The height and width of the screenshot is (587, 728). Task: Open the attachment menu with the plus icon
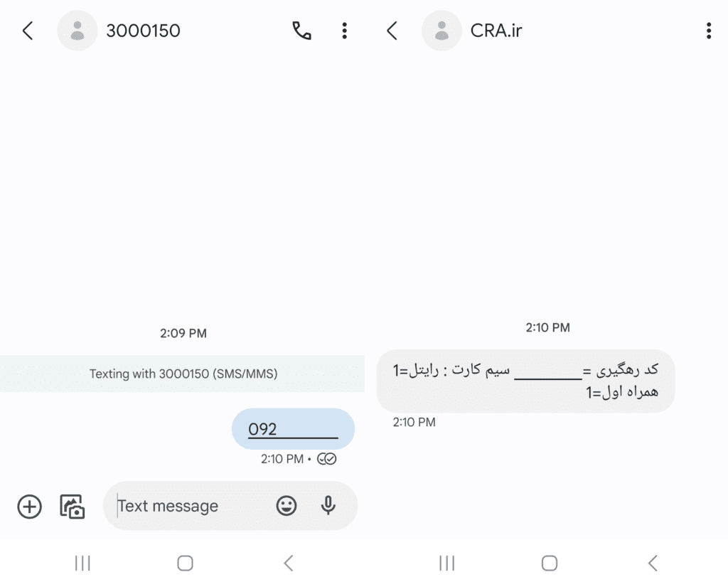(x=28, y=506)
